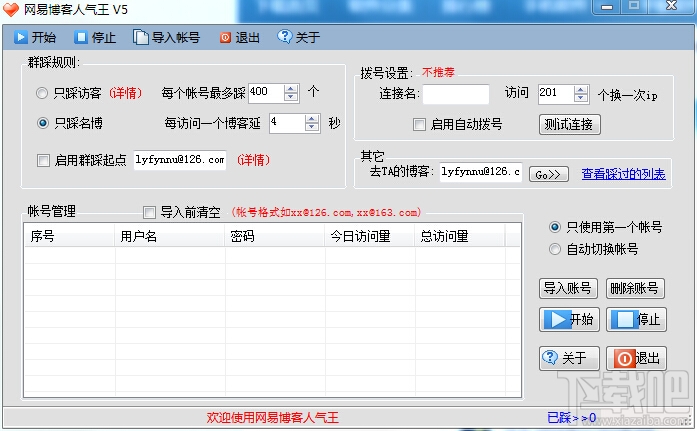Click the 导入帐号 toolbar label
Viewport: 697px width, 431px height.
point(176,37)
